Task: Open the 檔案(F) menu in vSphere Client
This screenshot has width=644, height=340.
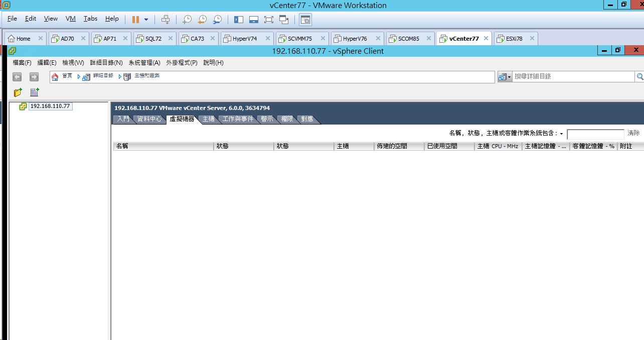Action: click(22, 63)
